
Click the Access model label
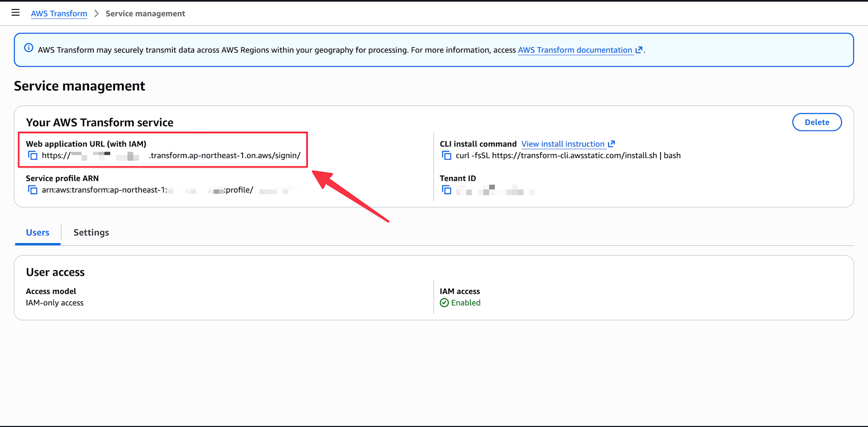coord(51,291)
